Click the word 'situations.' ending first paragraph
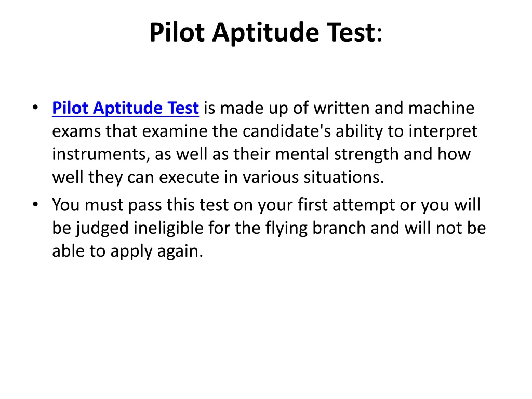The image size is (532, 399). pyautogui.click(x=344, y=177)
